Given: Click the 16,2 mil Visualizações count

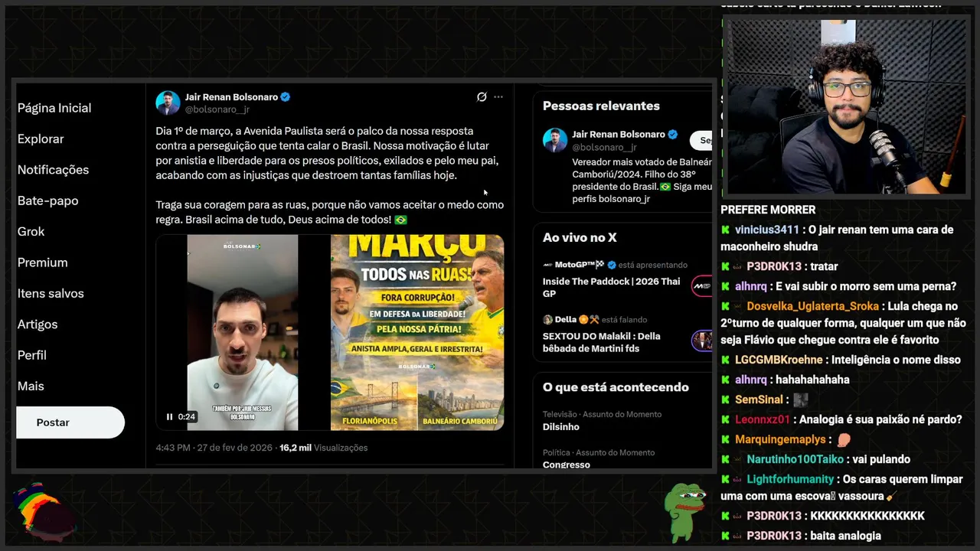Looking at the screenshot, I should (x=323, y=448).
